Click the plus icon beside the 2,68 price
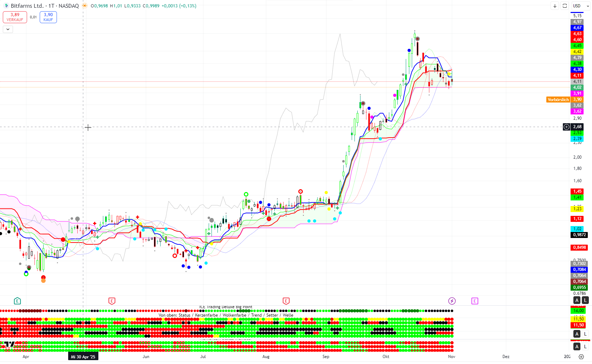 [566, 127]
